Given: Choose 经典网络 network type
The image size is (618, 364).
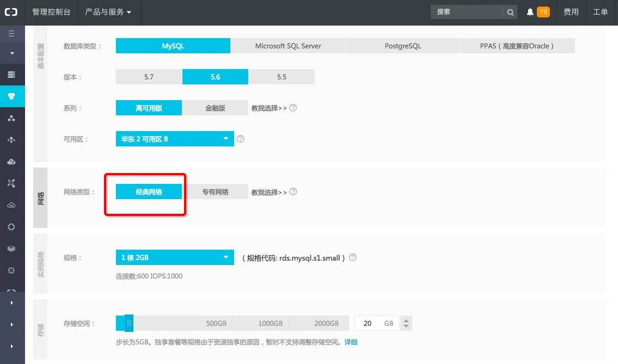Looking at the screenshot, I should point(149,192).
